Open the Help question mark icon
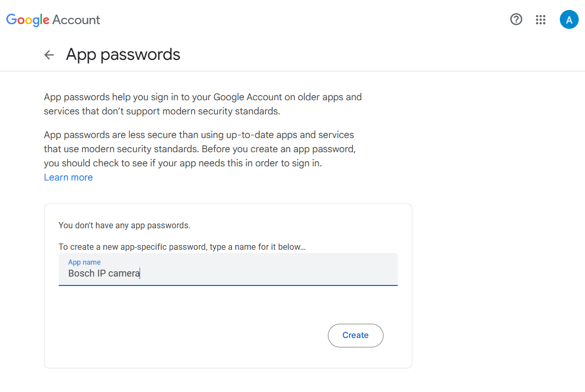 coord(516,20)
